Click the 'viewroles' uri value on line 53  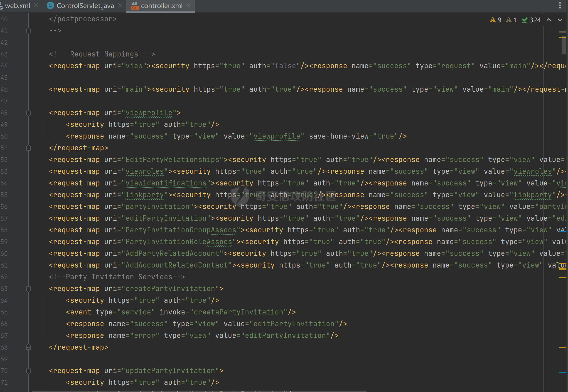(145, 171)
